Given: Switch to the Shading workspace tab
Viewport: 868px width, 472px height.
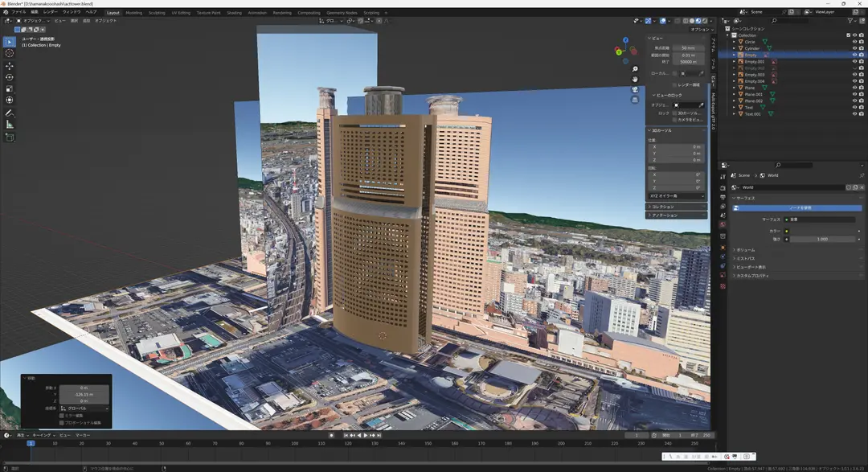Looking at the screenshot, I should coord(234,13).
